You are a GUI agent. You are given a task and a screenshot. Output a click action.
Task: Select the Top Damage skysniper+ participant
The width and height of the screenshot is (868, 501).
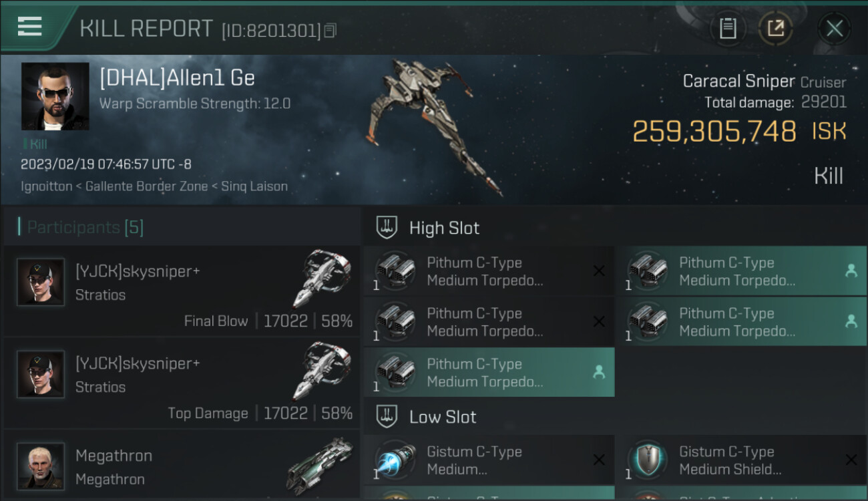(181, 383)
